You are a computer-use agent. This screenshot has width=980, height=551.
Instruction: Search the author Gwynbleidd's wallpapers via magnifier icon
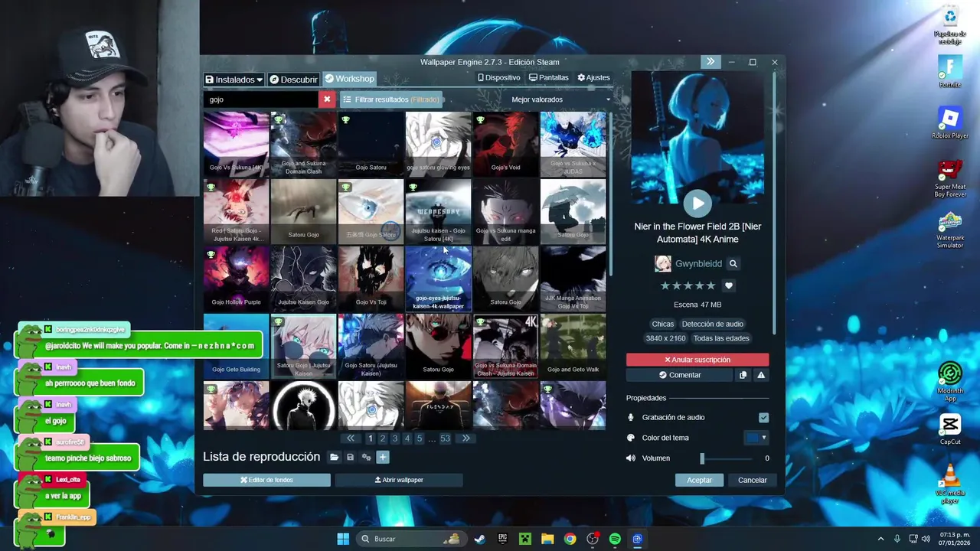[733, 263]
